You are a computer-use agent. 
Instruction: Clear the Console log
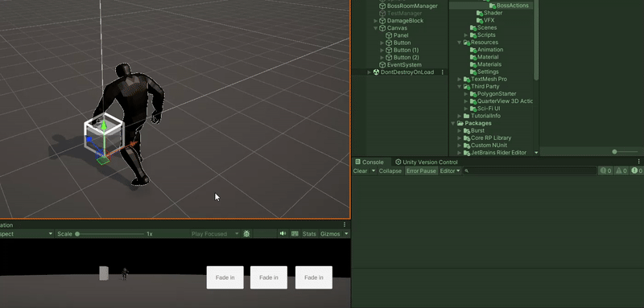click(361, 171)
